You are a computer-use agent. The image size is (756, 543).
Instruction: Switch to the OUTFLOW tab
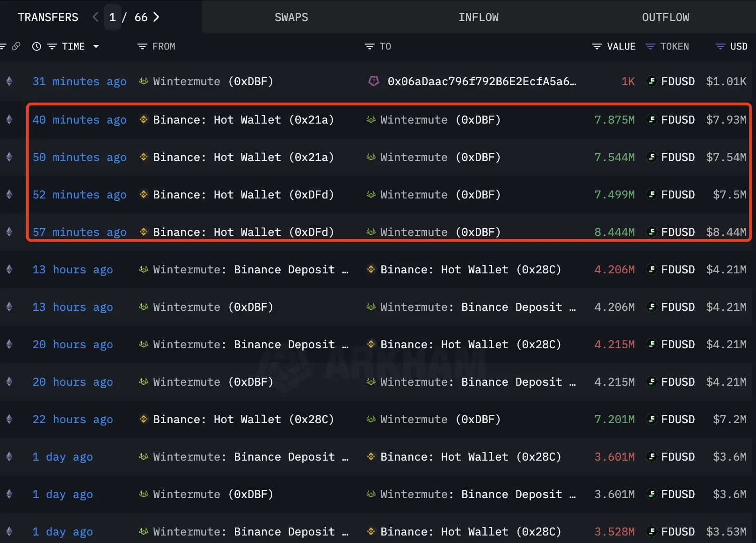(665, 17)
